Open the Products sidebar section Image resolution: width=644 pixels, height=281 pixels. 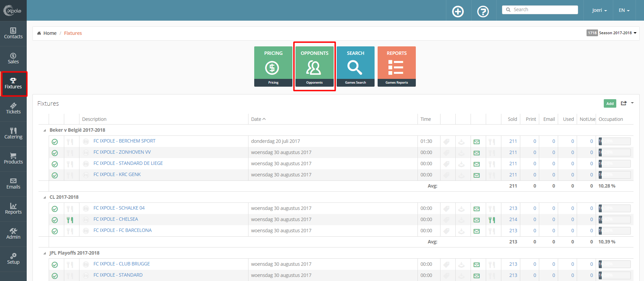(x=13, y=158)
